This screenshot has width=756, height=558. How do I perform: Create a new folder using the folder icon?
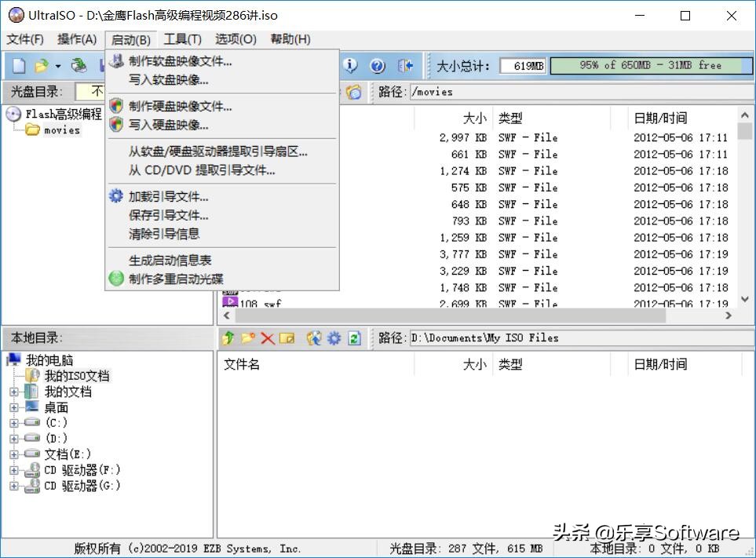pos(247,337)
